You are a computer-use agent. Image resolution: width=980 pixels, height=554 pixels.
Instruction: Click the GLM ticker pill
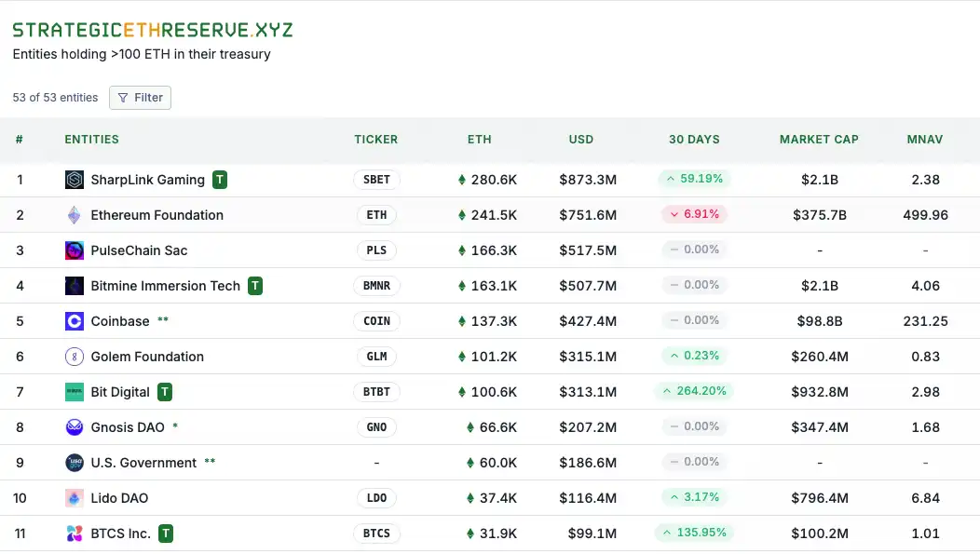(376, 357)
